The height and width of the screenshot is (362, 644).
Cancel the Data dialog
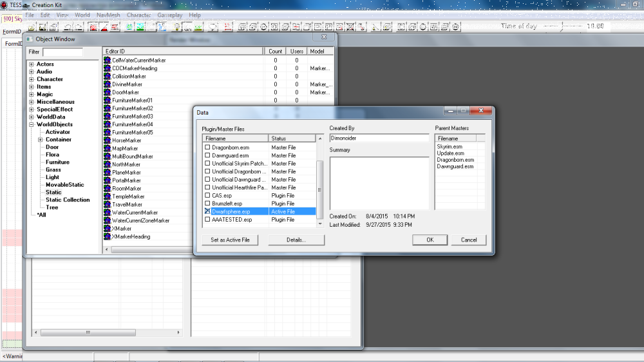click(469, 240)
